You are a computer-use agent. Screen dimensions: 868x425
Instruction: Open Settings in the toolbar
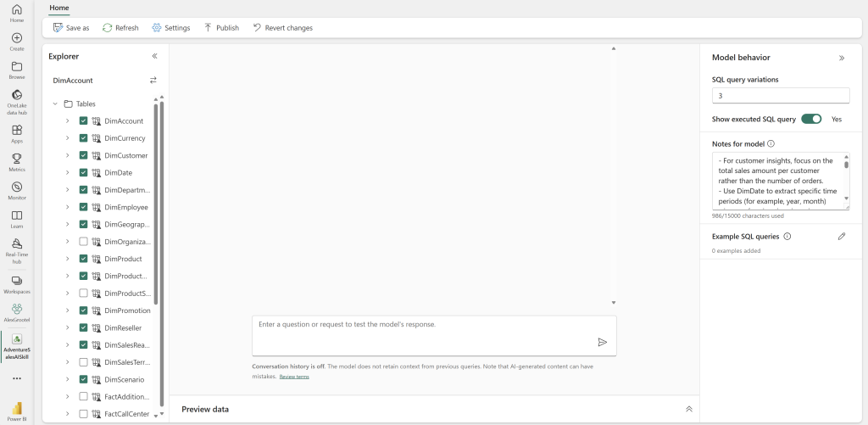coord(170,28)
